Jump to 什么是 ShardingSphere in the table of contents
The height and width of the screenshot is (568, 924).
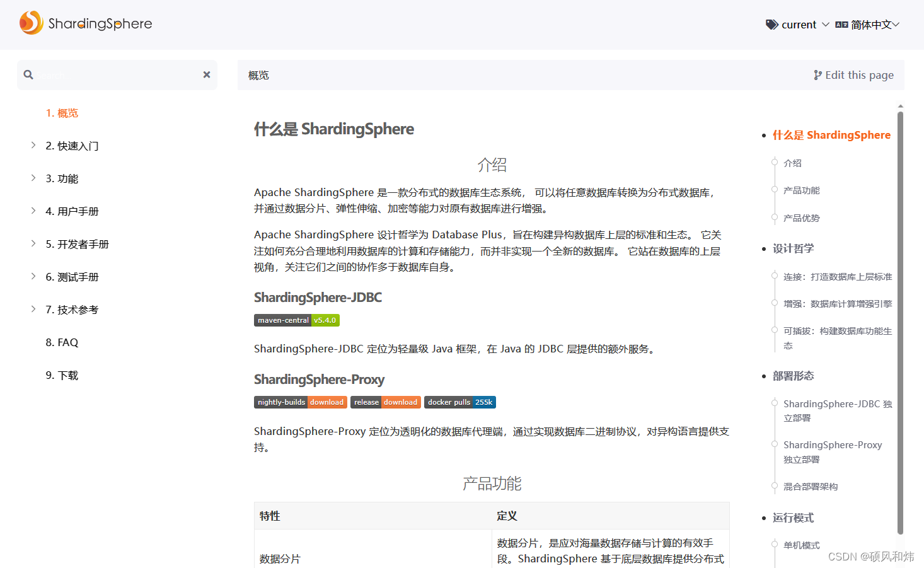pyautogui.click(x=831, y=135)
